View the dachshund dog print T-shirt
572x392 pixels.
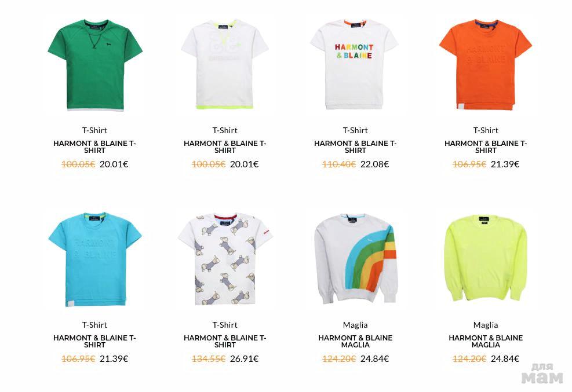coord(225,259)
